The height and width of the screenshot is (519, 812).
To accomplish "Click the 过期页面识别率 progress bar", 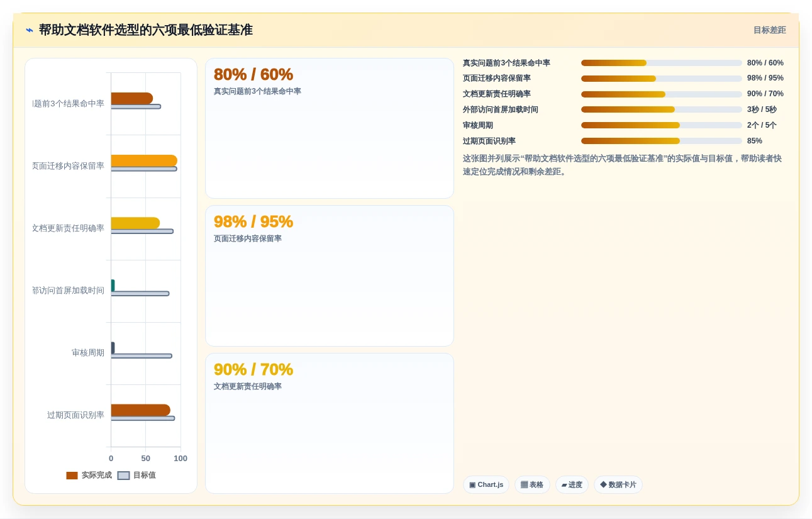I will 661,141.
